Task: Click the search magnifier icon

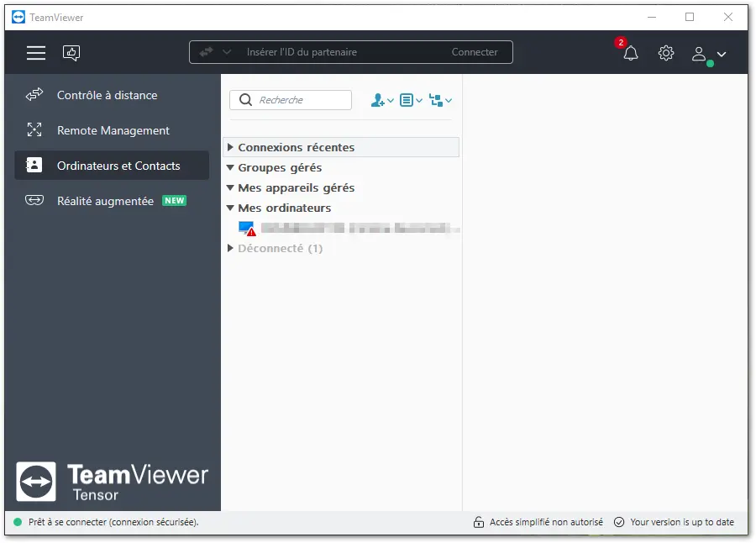Action: [x=245, y=100]
